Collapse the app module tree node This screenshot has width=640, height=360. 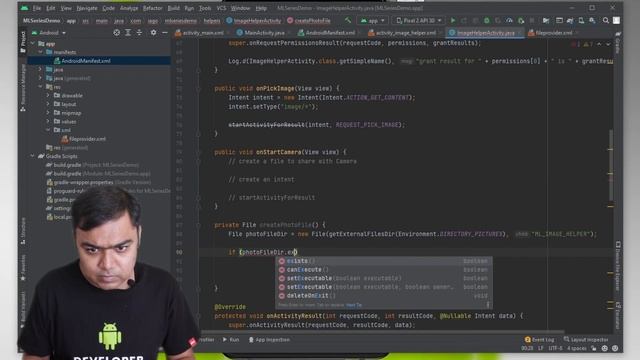(x=33, y=44)
